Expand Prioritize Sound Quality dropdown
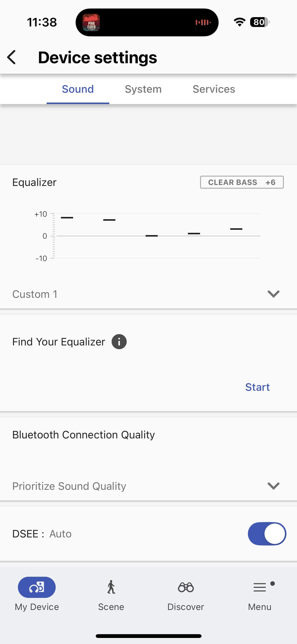Screen dimensions: 297x644 273,486
